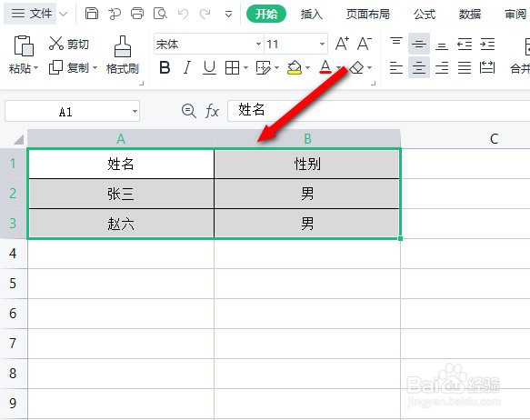The width and height of the screenshot is (530, 420).
Task: Expand the borders dropdown arrow
Action: (x=245, y=68)
